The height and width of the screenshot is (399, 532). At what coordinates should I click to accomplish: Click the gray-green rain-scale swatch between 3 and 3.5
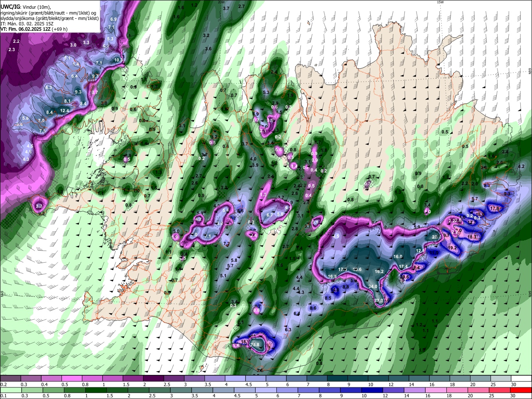pos(181,390)
